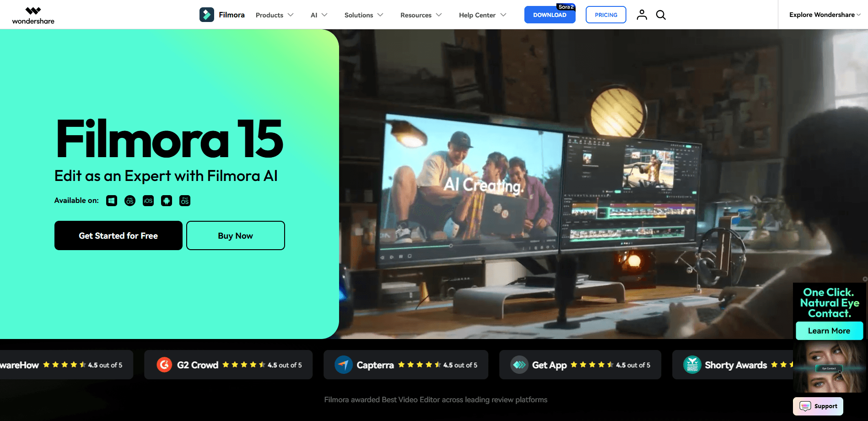Expand the Explore Wondershare dropdown

(825, 15)
